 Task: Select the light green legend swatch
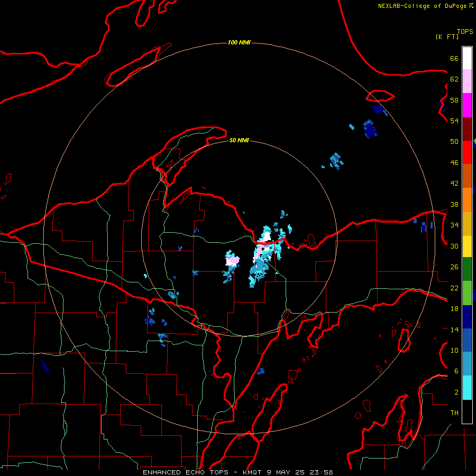(467, 293)
